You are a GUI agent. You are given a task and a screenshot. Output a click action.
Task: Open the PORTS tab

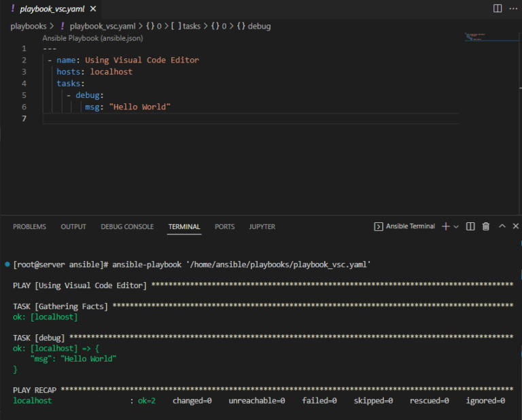[224, 226]
